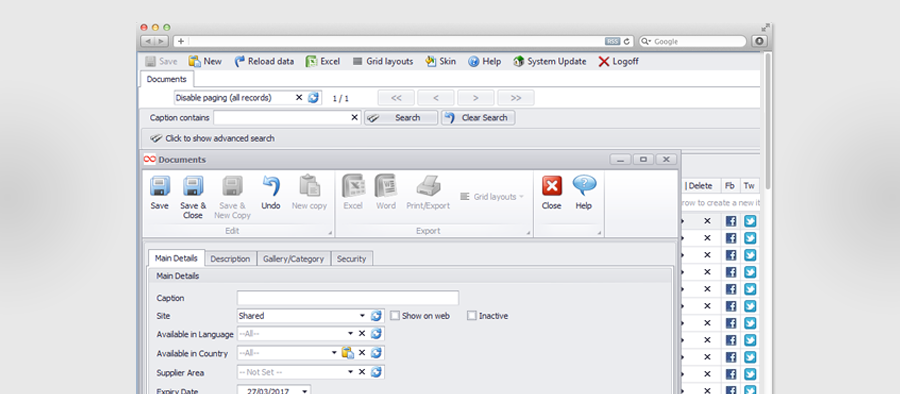Click the browser reload icon

point(626,41)
